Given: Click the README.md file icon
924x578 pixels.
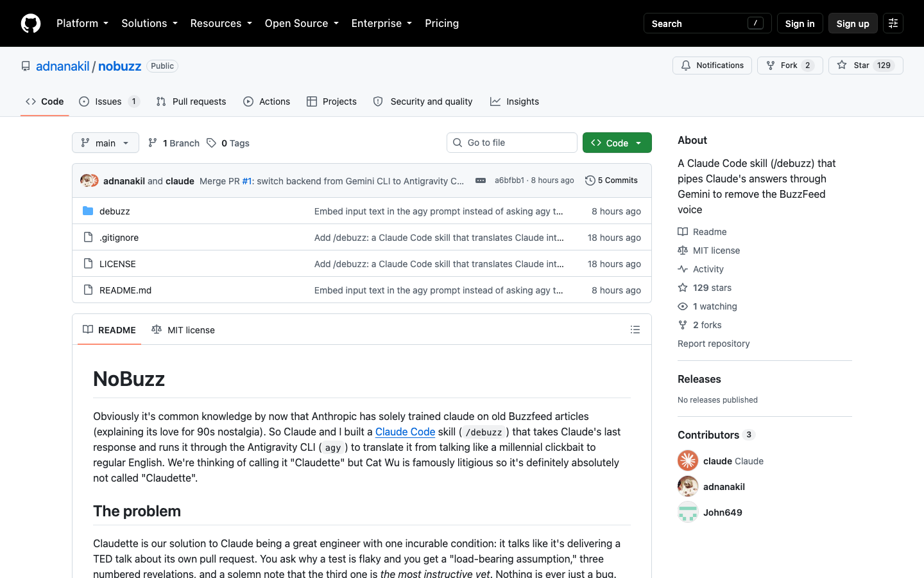Looking at the screenshot, I should point(88,290).
